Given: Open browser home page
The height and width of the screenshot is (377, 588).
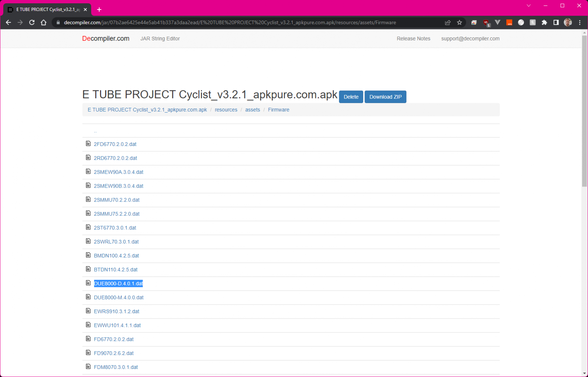Looking at the screenshot, I should click(44, 22).
